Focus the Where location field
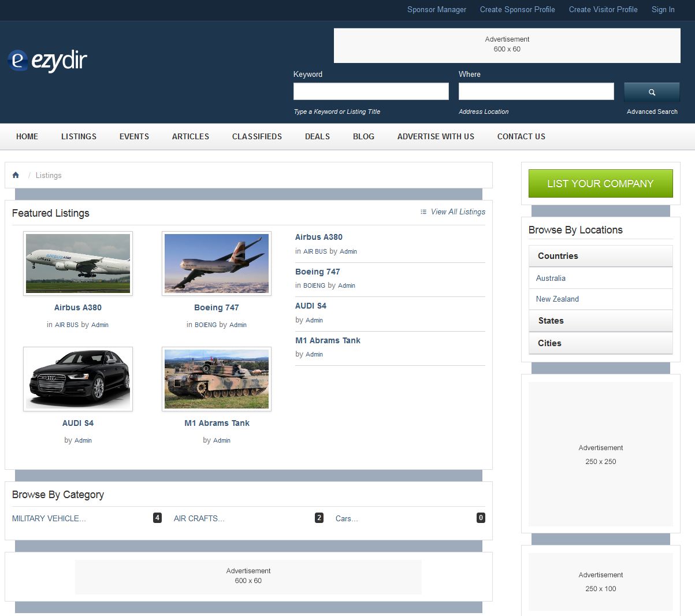Image resolution: width=695 pixels, height=616 pixels. click(x=536, y=91)
